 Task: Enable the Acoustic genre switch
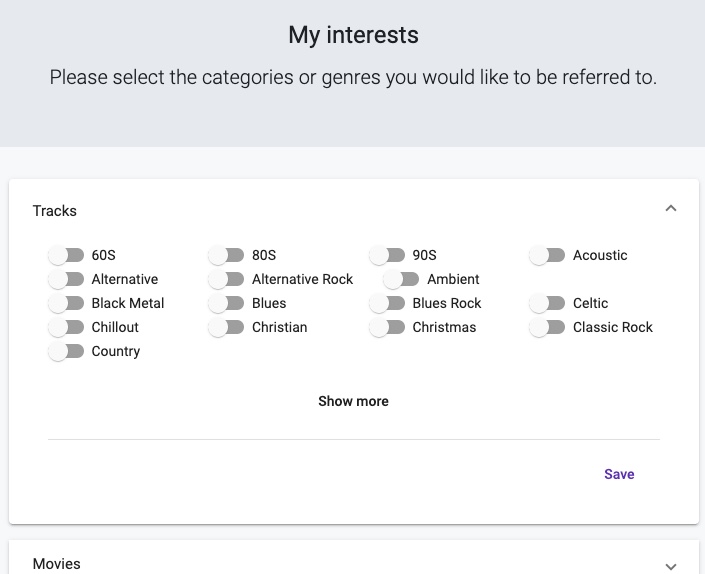click(548, 255)
